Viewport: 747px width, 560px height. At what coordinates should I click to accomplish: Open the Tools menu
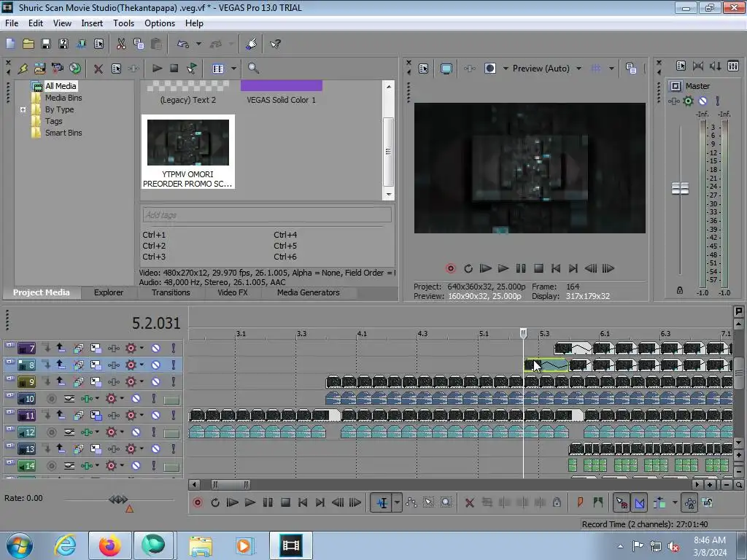click(123, 23)
